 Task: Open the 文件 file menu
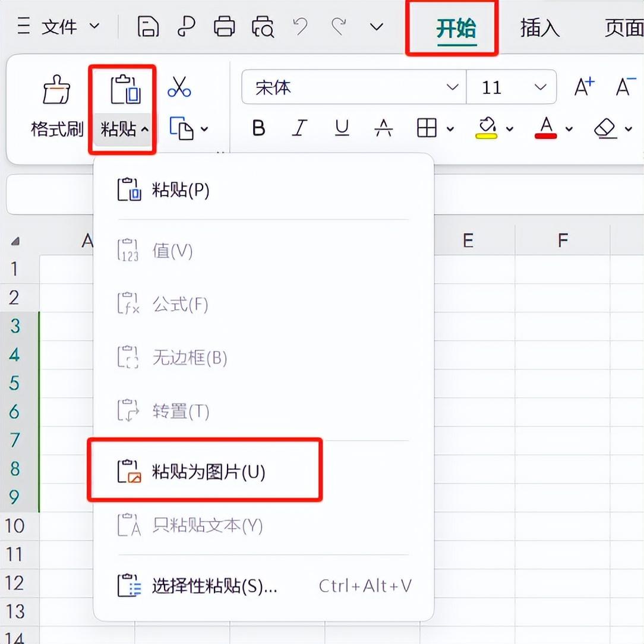click(x=59, y=27)
